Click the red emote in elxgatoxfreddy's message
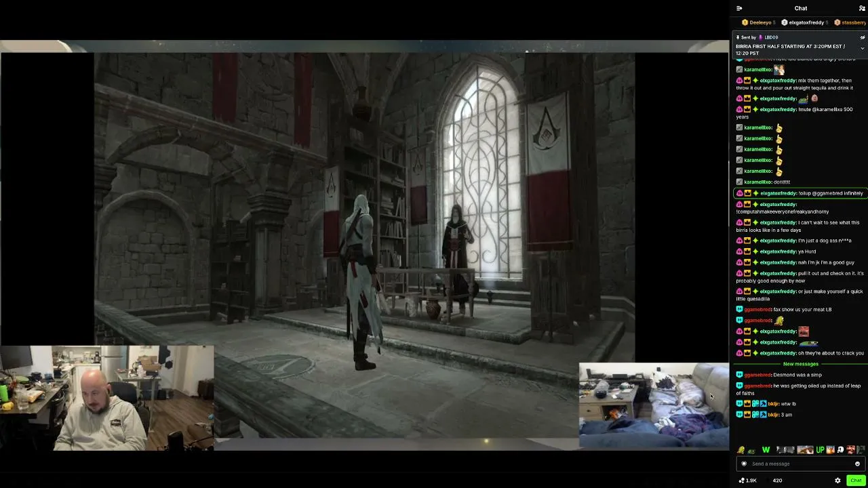868x488 pixels. click(804, 331)
